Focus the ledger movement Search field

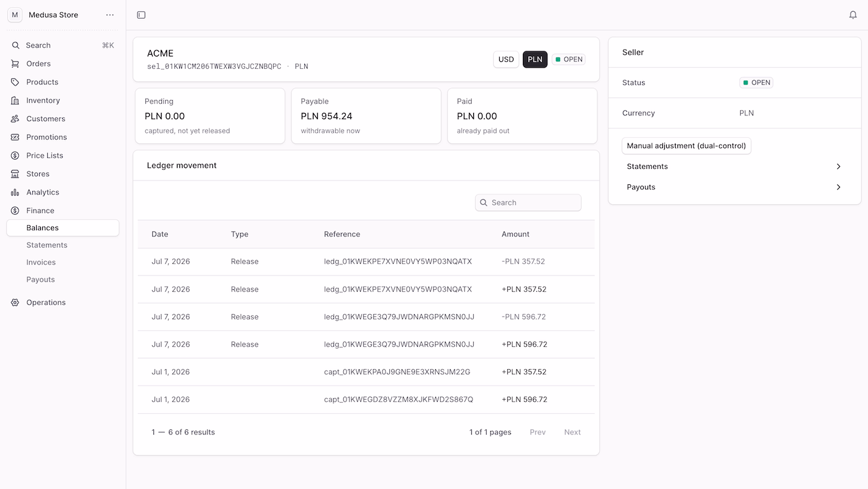point(528,202)
